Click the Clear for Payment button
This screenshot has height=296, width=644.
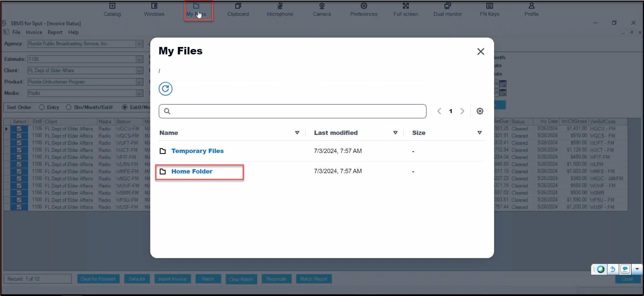point(98,279)
